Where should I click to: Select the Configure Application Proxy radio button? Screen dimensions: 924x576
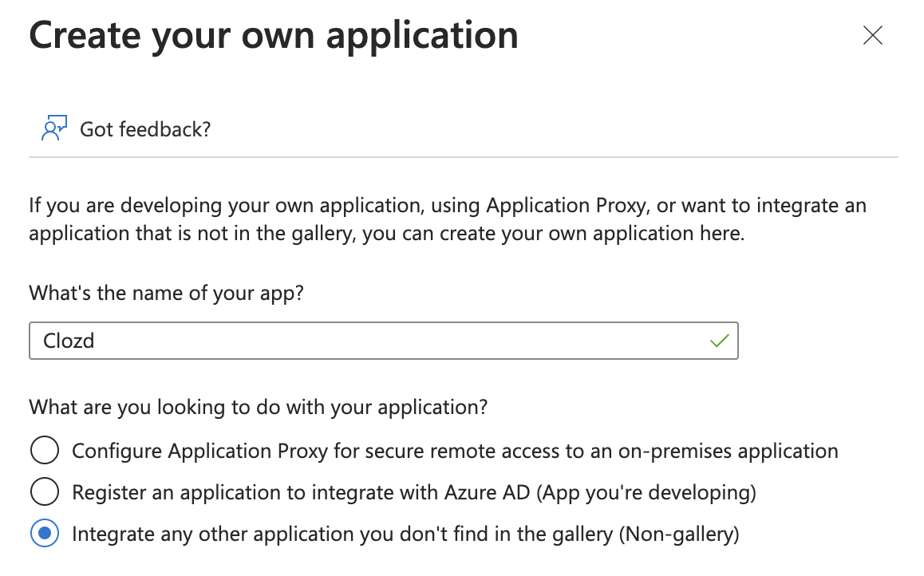45,451
